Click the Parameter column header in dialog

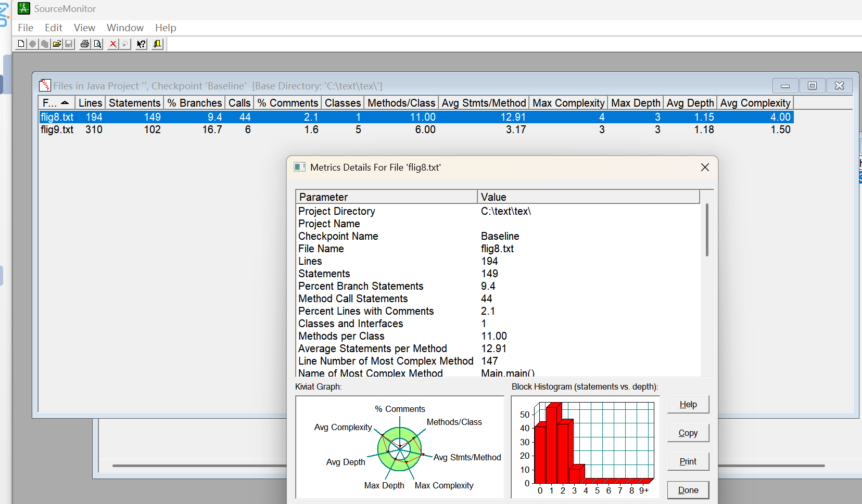click(387, 197)
